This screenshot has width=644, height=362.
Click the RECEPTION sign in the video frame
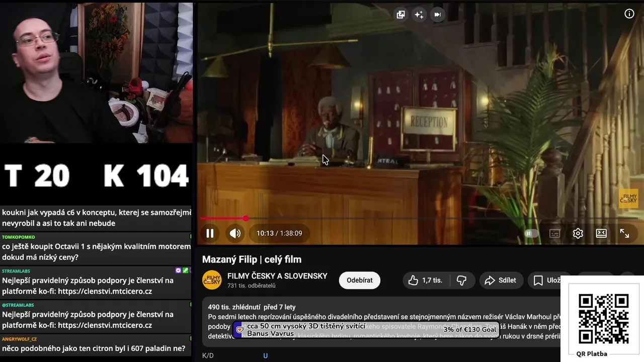click(429, 121)
